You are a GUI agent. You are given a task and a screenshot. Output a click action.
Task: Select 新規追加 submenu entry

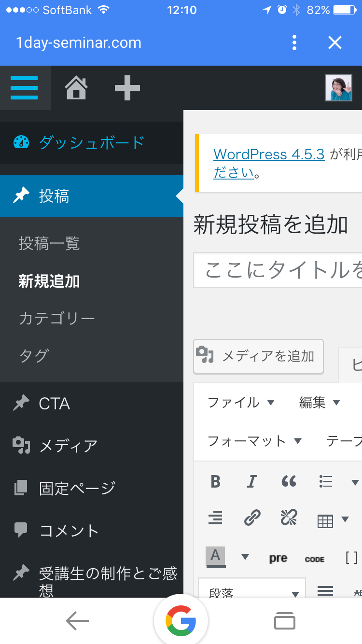49,281
